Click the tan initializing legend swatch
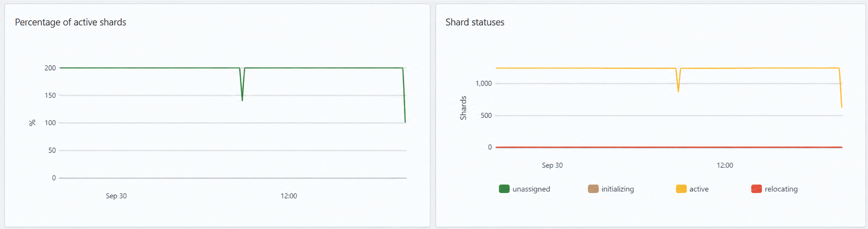The image size is (868, 229). pos(593,189)
